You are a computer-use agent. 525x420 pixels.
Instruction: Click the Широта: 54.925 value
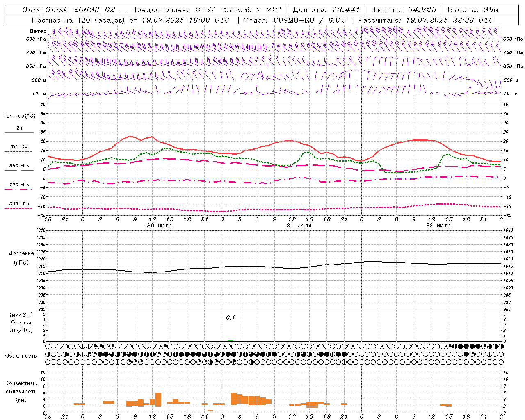[x=404, y=10]
